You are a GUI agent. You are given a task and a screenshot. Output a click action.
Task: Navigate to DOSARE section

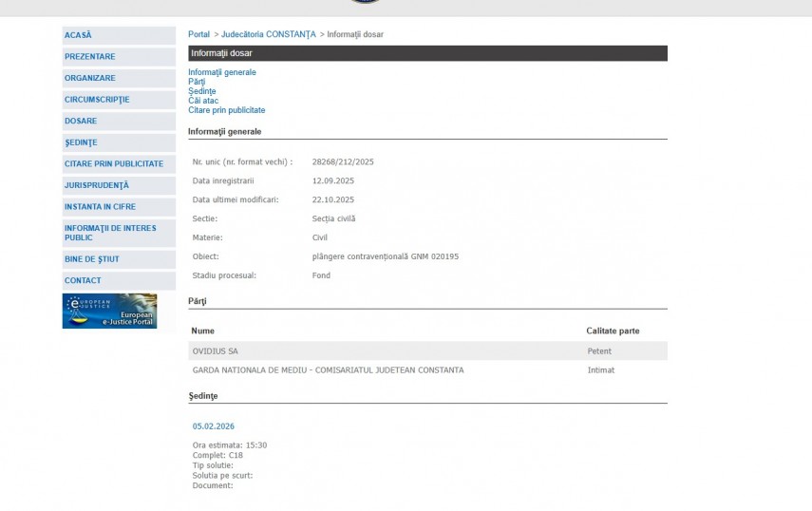[x=81, y=121]
